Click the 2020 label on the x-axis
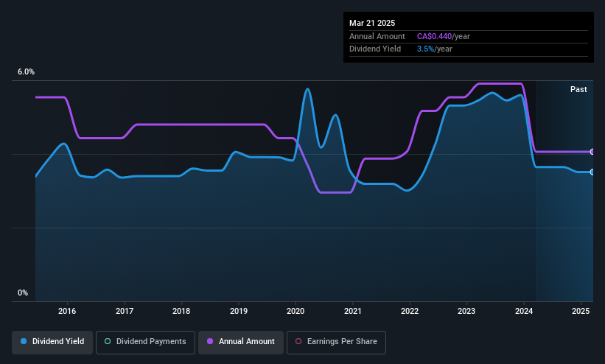605x364 pixels. pyautogui.click(x=295, y=311)
